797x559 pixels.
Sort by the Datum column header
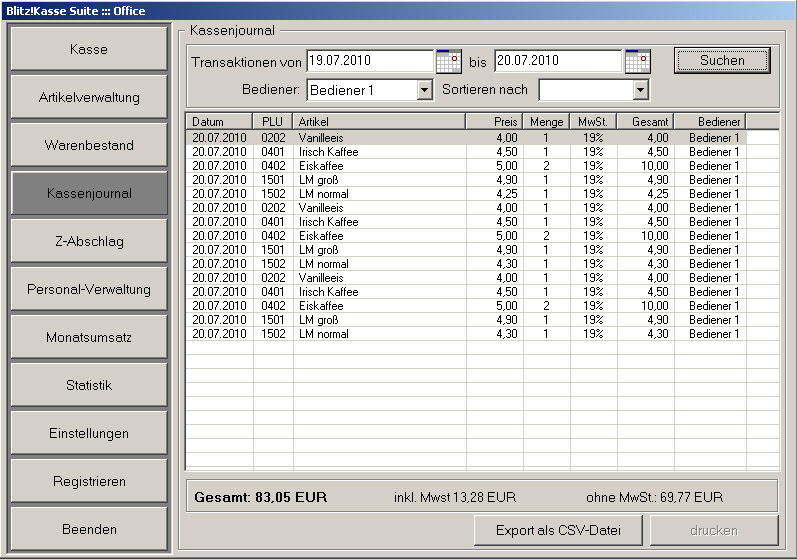pyautogui.click(x=219, y=121)
